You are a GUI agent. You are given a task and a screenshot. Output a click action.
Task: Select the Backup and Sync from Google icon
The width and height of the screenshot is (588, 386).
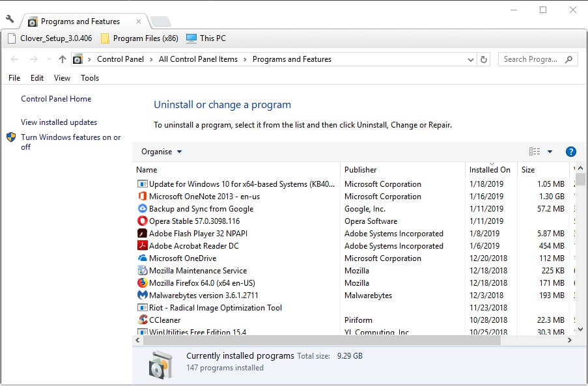point(143,209)
